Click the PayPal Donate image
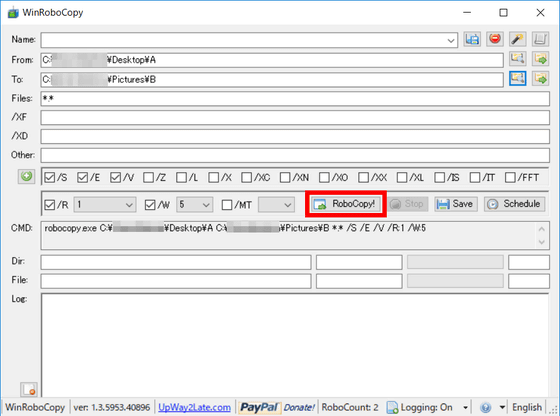 278,407
